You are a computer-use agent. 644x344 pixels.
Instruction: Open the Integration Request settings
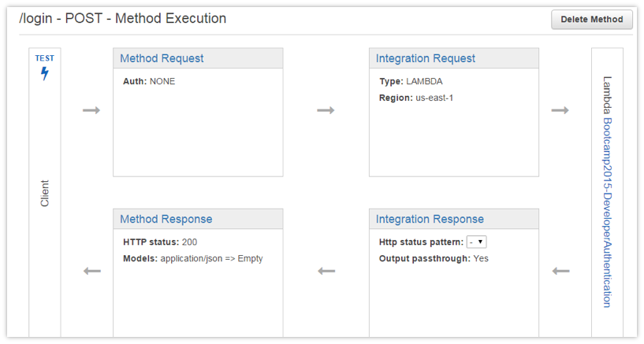(x=426, y=58)
